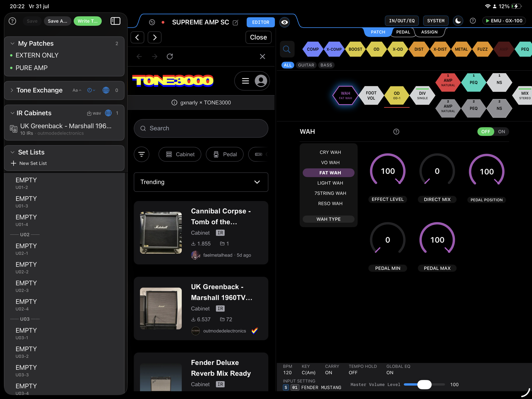Collapse the My Patches section

click(12, 44)
